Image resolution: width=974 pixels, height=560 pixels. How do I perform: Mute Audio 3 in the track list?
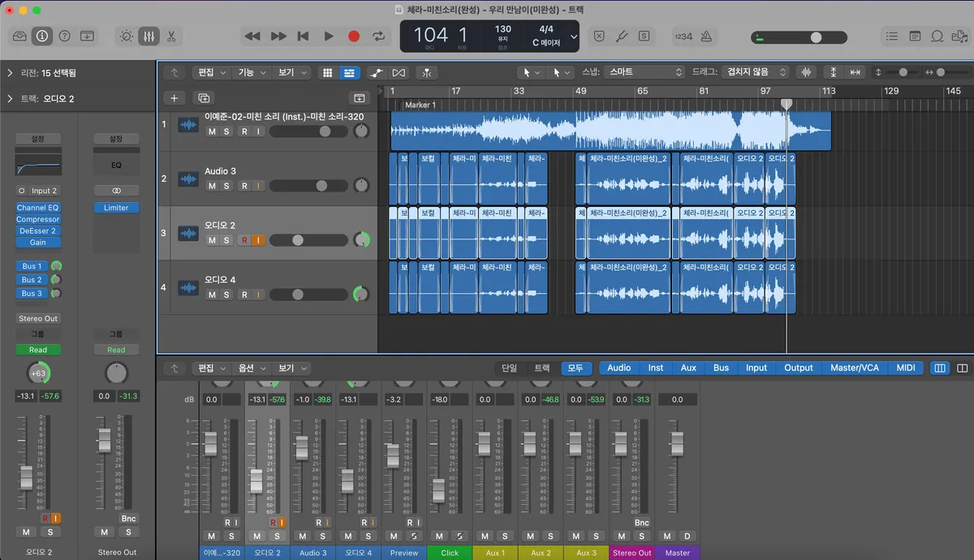212,186
